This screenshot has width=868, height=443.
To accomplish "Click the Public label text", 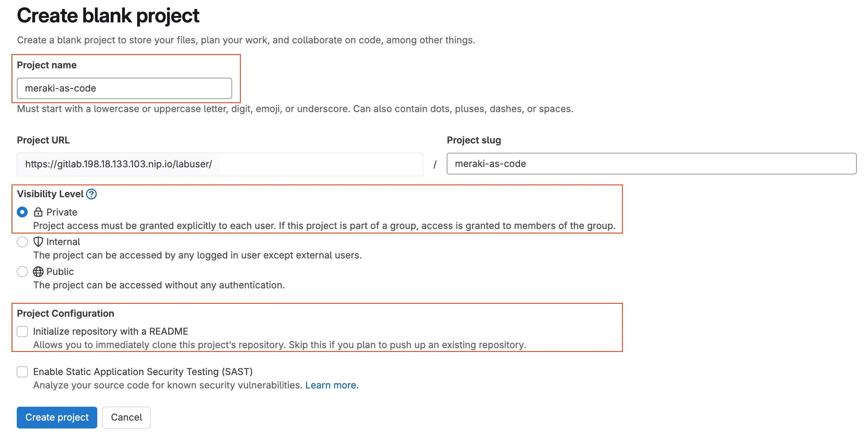I will pyautogui.click(x=60, y=272).
